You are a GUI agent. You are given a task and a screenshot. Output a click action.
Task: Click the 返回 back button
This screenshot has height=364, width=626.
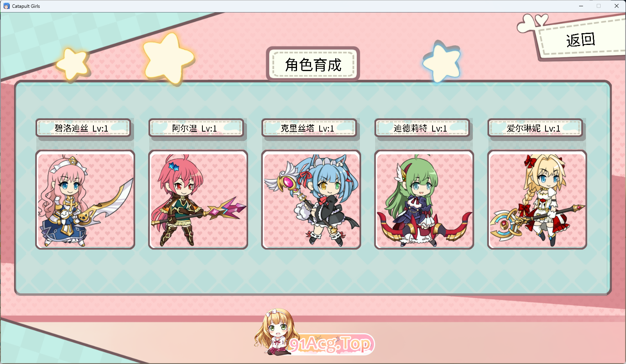(581, 39)
